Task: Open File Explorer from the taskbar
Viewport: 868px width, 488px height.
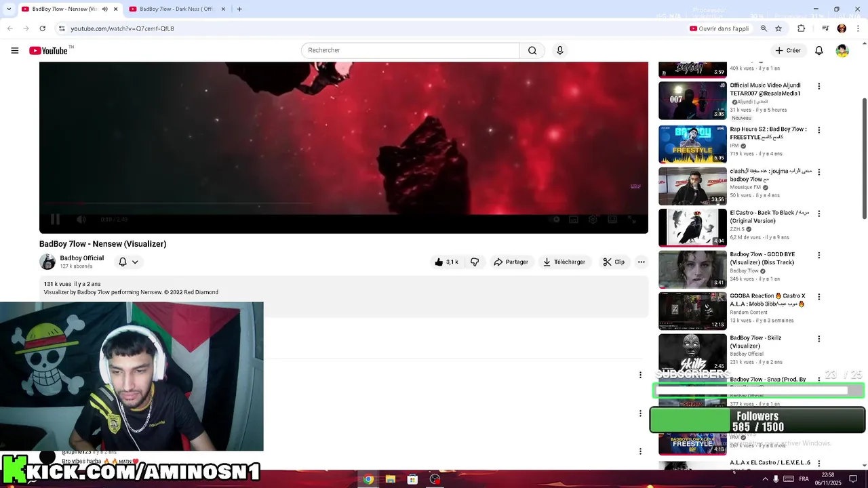Action: coord(390,479)
